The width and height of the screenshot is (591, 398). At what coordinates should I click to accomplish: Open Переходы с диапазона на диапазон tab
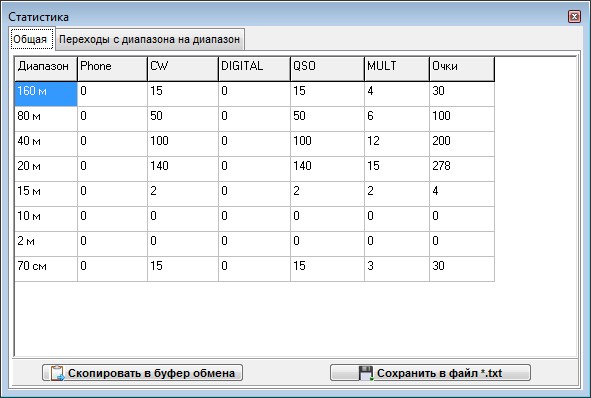coord(150,39)
